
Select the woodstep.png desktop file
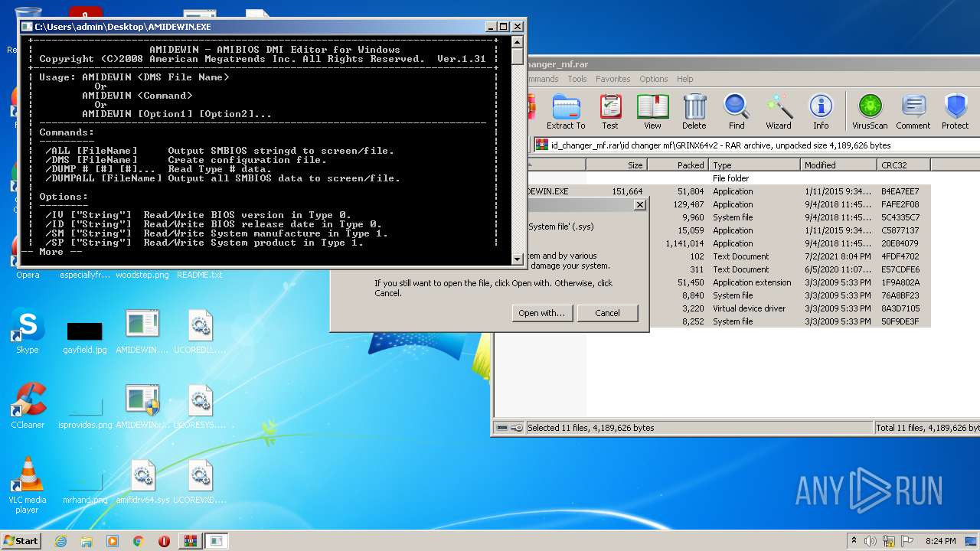point(142,275)
